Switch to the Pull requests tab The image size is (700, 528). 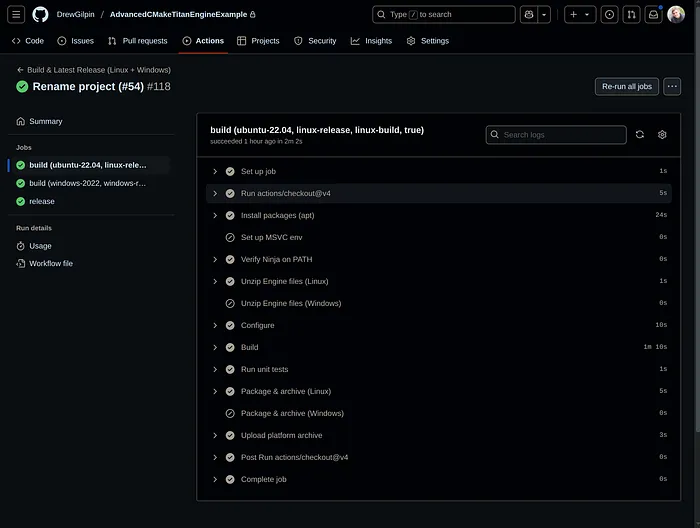point(138,41)
